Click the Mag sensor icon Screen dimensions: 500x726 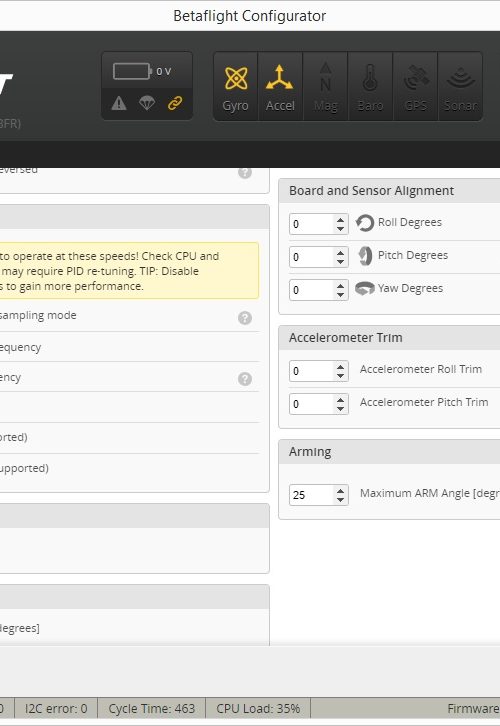point(325,87)
